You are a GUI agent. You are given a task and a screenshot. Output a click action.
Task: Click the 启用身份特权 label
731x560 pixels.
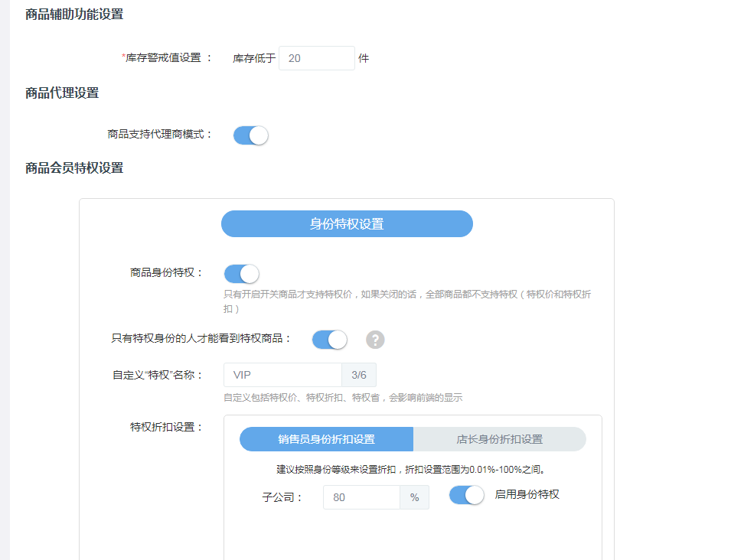click(x=527, y=494)
